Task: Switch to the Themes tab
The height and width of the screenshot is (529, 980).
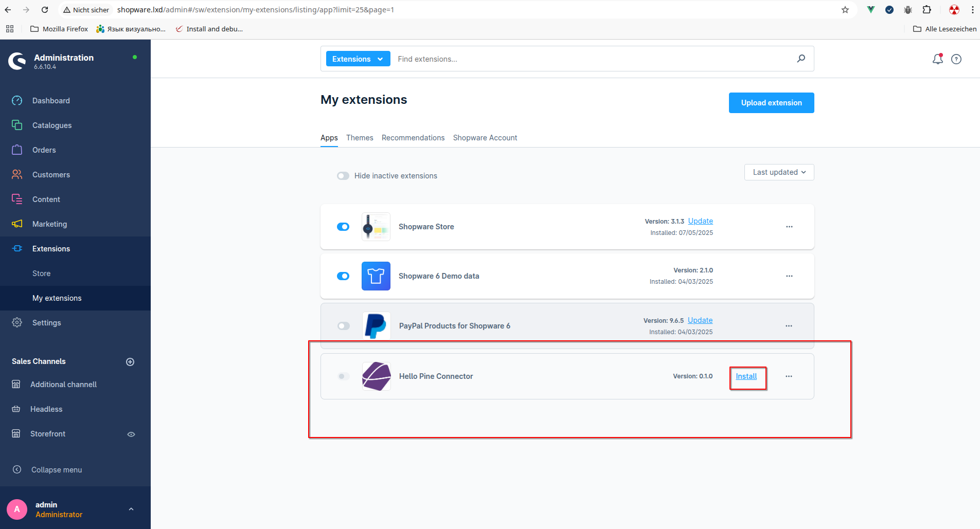Action: pos(360,138)
